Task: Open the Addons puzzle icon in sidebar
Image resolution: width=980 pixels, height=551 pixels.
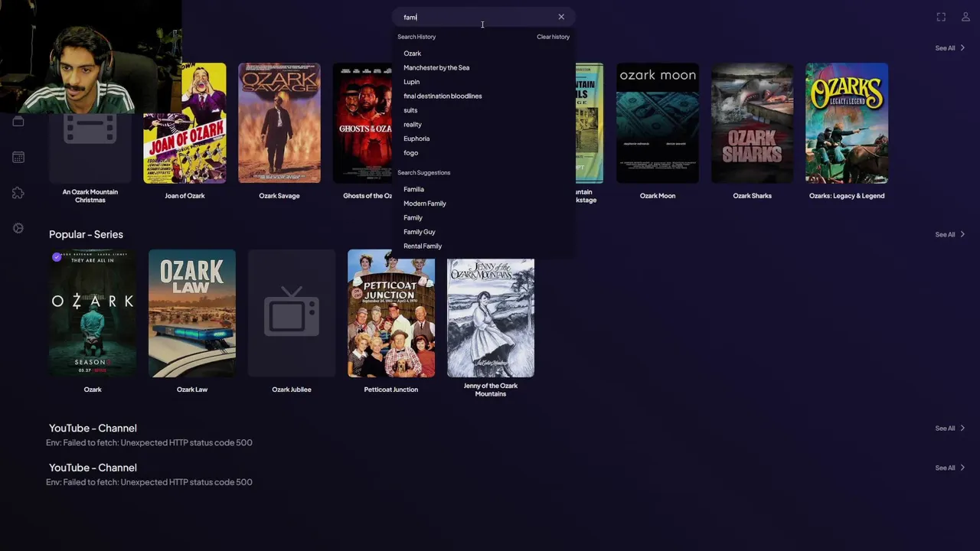Action: (18, 193)
